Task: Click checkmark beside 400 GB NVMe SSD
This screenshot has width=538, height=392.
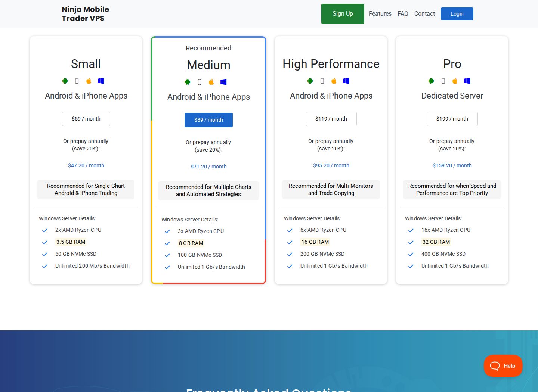Action: coord(411,254)
